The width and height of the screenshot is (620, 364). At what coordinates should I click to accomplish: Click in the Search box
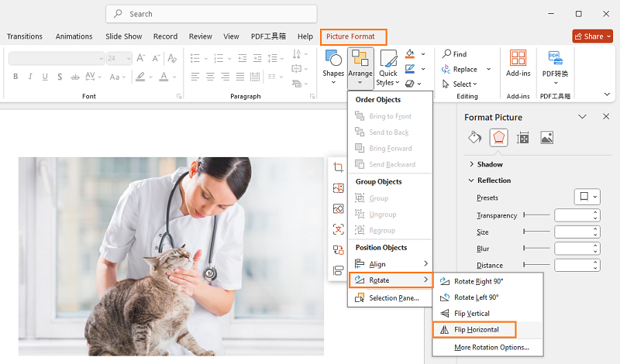coord(211,14)
